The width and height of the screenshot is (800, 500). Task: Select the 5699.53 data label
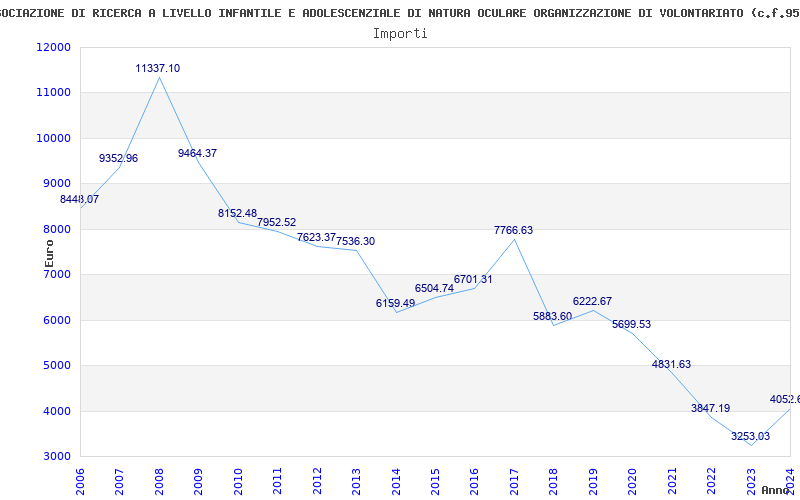pos(632,324)
